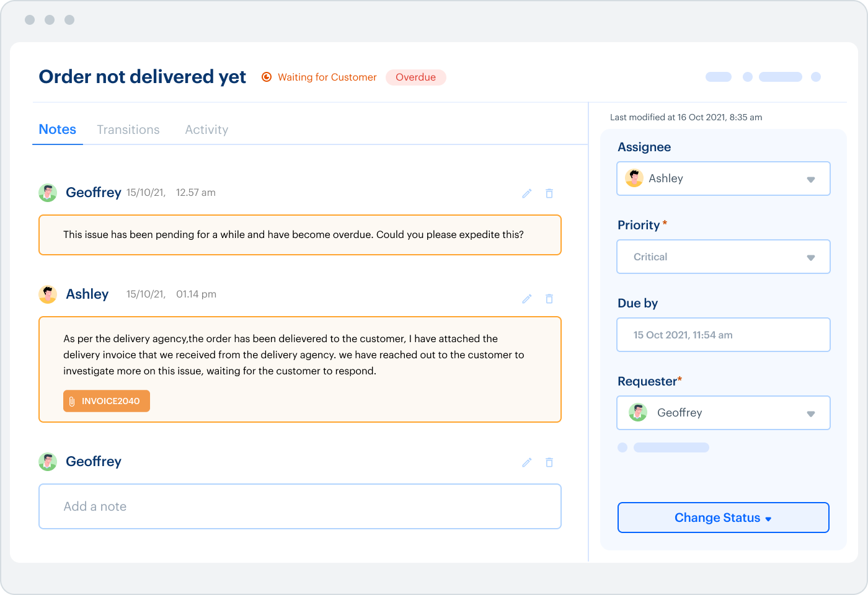Click the paperclip icon on INVOICE2040

point(72,401)
